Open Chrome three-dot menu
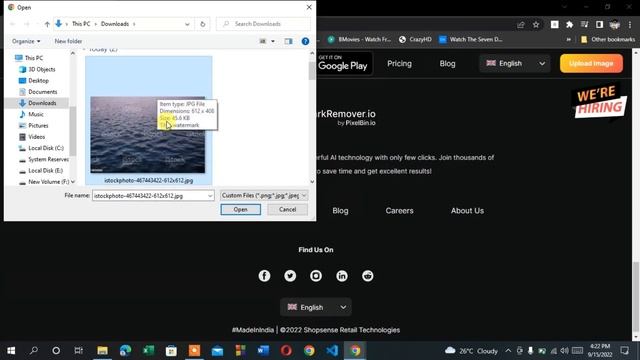 pos(630,25)
